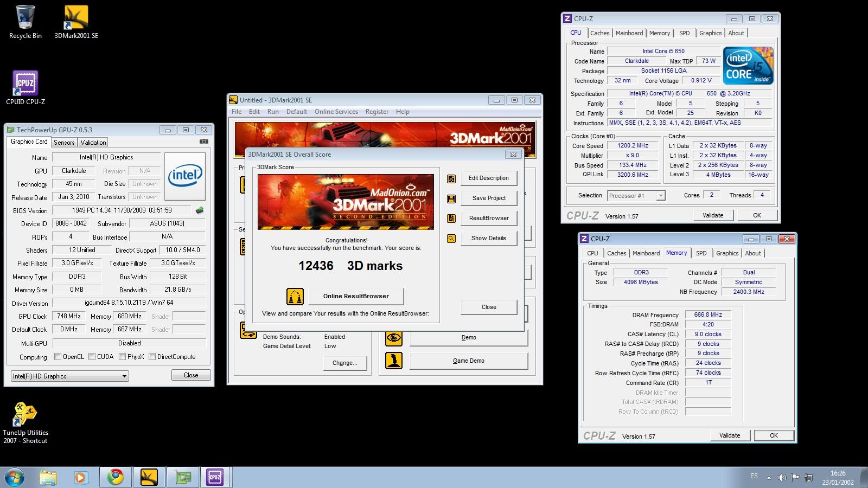Click the Close button in GPU-Z
Screen dimensions: 868x488
coord(191,375)
